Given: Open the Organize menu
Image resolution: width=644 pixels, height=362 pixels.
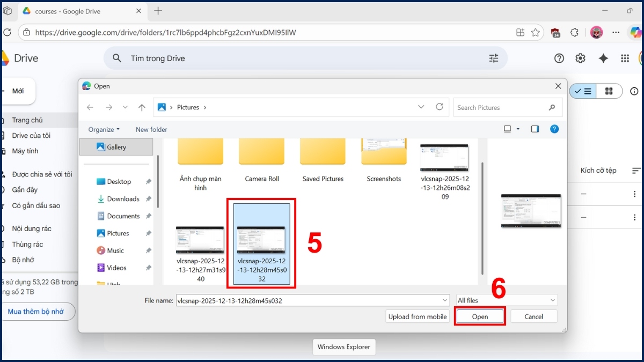Looking at the screenshot, I should click(x=104, y=129).
